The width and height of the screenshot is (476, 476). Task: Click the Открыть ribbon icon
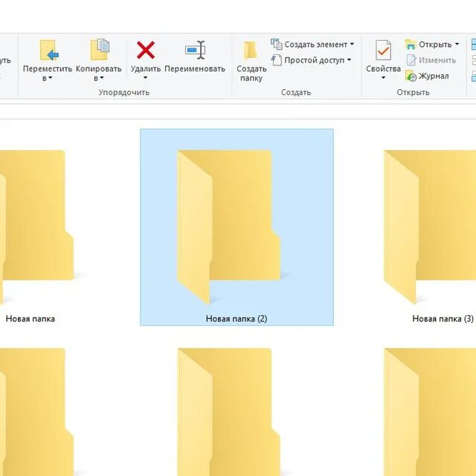411,45
